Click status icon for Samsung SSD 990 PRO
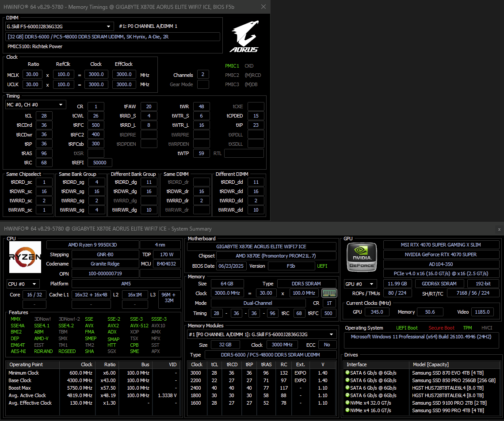504x421 pixels. click(347, 410)
